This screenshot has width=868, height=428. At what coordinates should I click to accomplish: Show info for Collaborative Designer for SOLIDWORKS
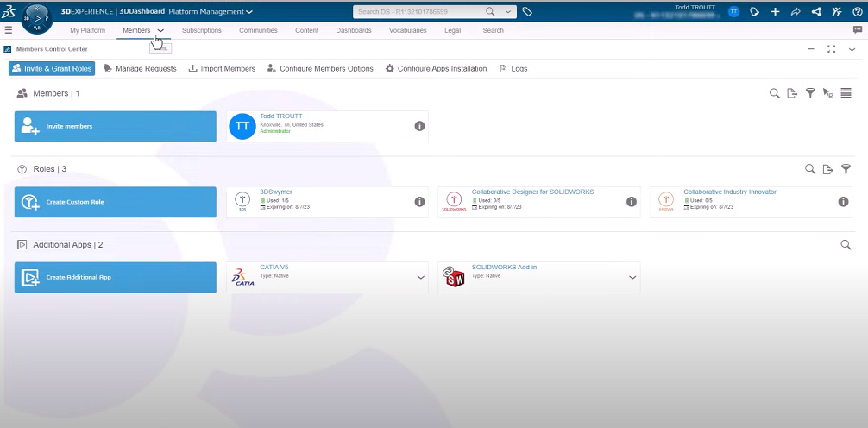pyautogui.click(x=631, y=202)
